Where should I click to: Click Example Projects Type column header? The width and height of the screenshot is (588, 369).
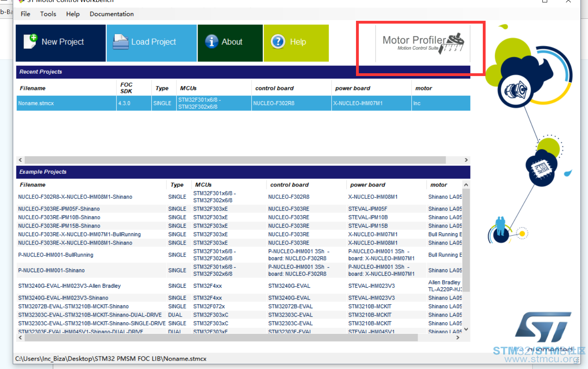pyautogui.click(x=177, y=184)
